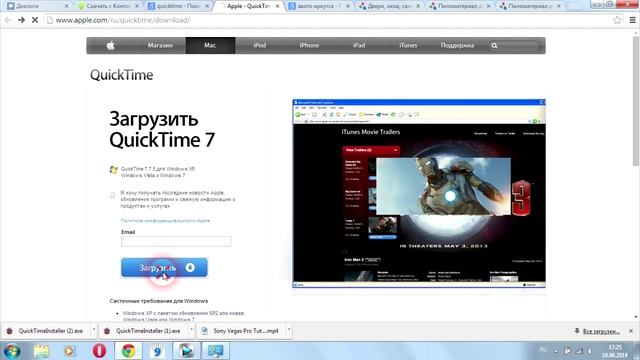Open the Магазин navigation item

(x=160, y=45)
